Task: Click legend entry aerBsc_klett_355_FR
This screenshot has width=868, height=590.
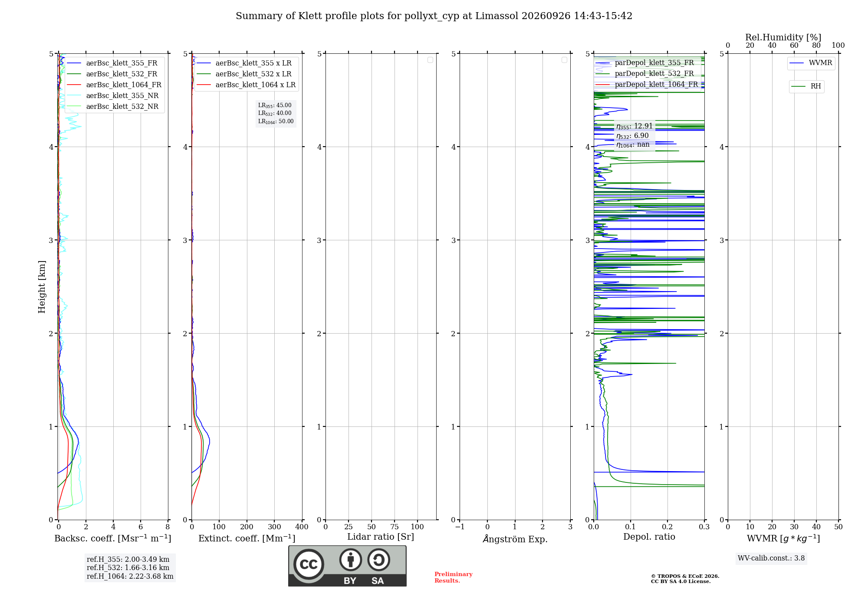Action: [x=115, y=63]
